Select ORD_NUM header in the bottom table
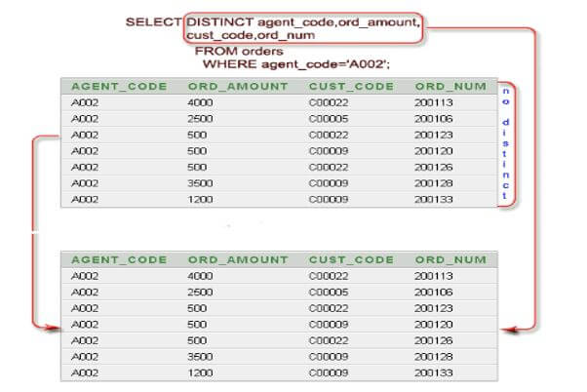This screenshot has width=587, height=392. point(450,260)
